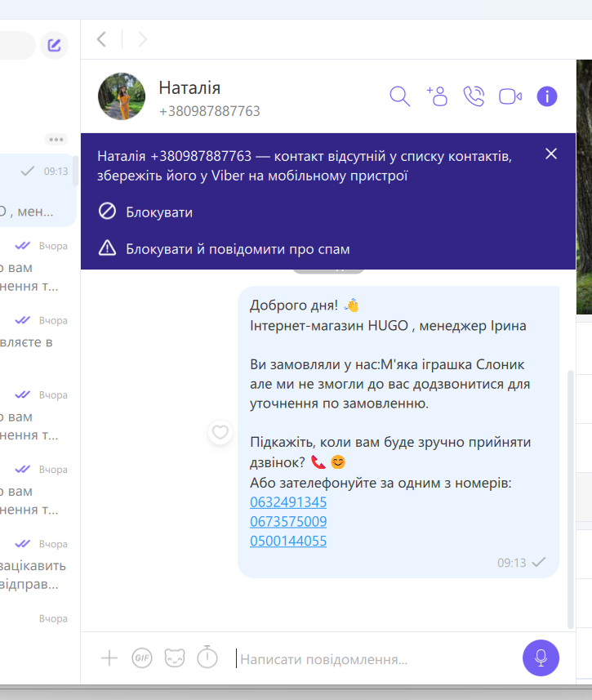Click the voice message microphone button
Screen dimensions: 592x700
[x=541, y=658]
